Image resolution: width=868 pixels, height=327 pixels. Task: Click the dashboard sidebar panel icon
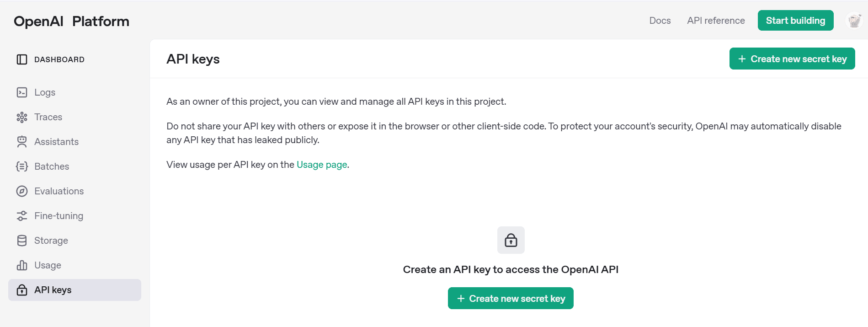coord(22,59)
